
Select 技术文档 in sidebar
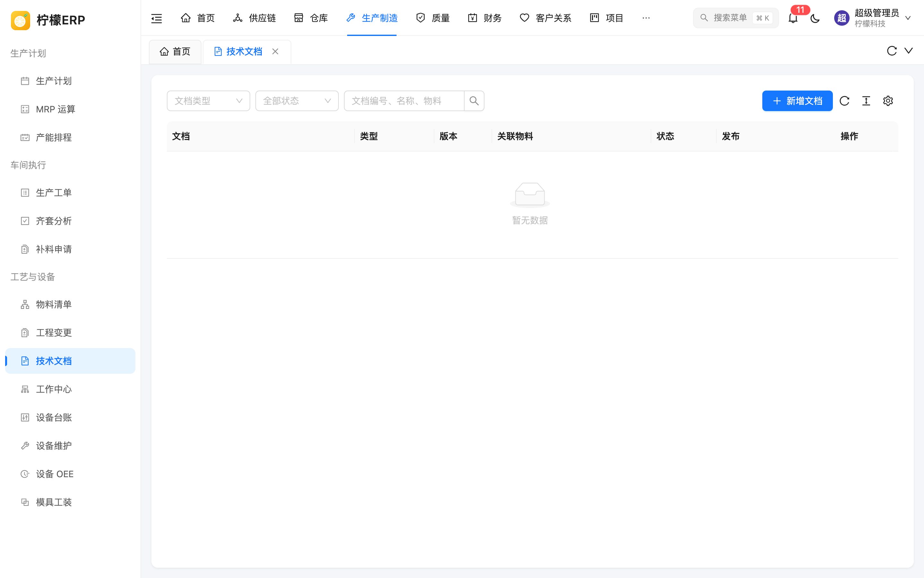tap(70, 361)
